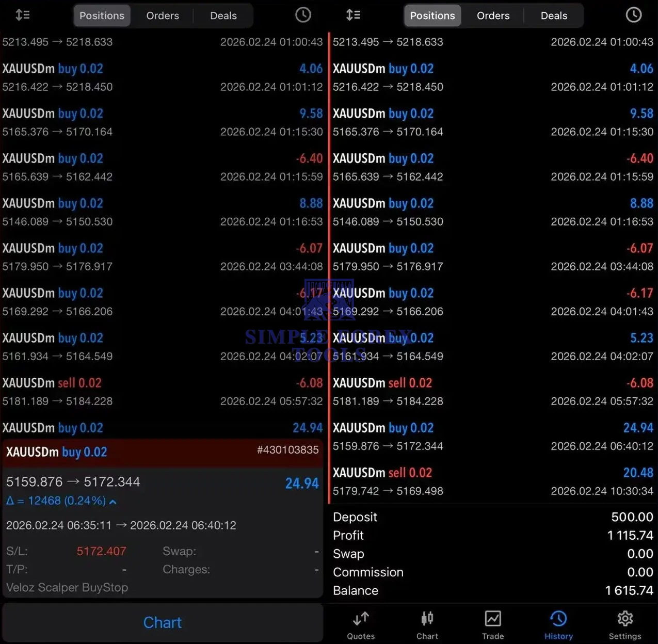Open Quotes from the bottom navigation

click(360, 624)
